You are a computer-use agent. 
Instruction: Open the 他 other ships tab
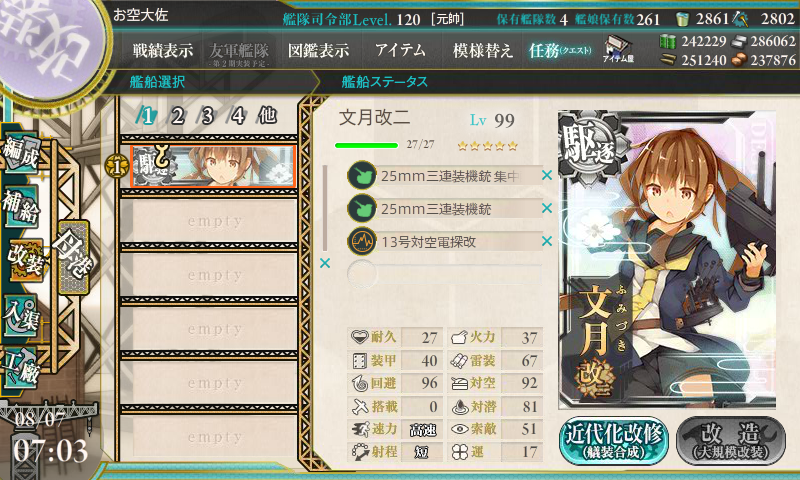point(267,115)
